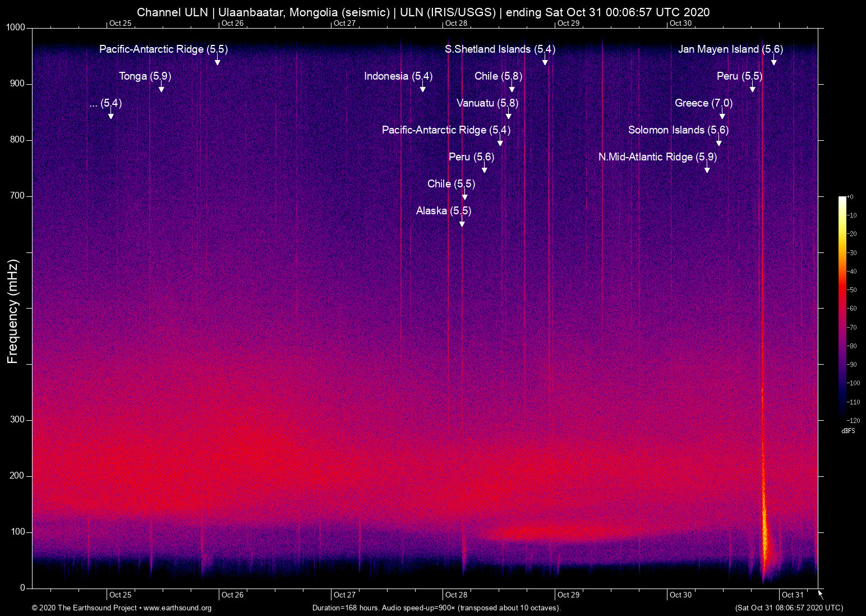The image size is (866, 616).
Task: Click the Vanuatu (5.8) annotation arrow
Action: click(x=509, y=116)
